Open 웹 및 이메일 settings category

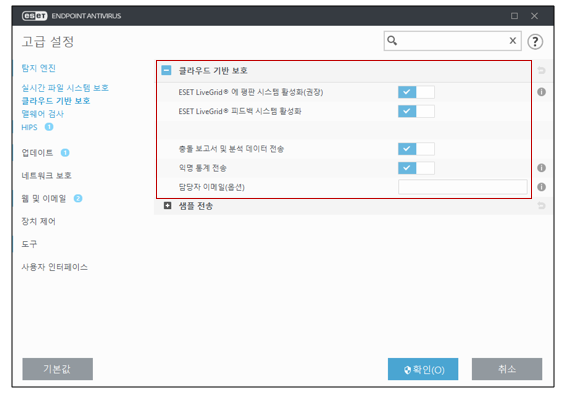[44, 199]
